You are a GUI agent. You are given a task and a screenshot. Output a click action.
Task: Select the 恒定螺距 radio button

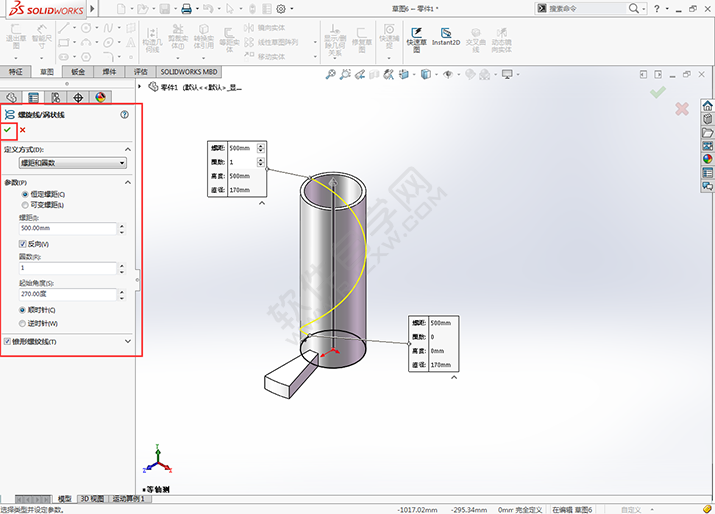point(24,194)
